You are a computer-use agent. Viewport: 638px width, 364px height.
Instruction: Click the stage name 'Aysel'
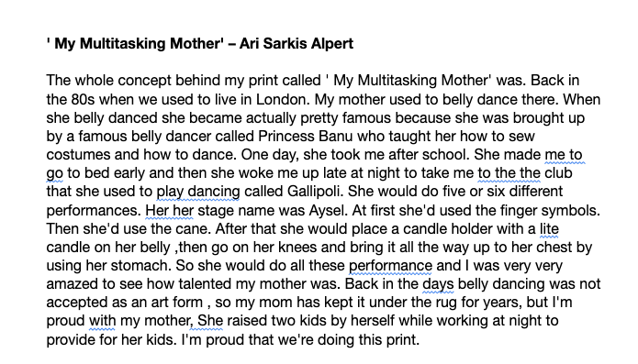pyautogui.click(x=328, y=211)
